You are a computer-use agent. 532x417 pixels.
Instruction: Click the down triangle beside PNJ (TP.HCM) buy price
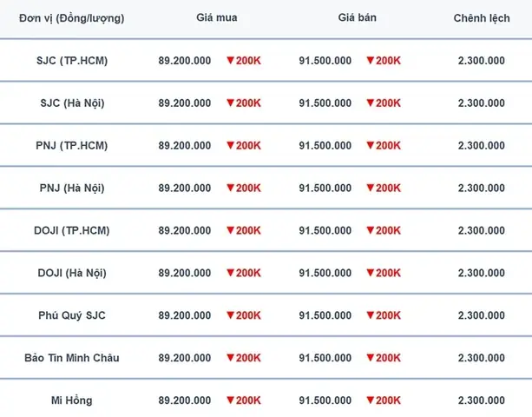(x=230, y=145)
